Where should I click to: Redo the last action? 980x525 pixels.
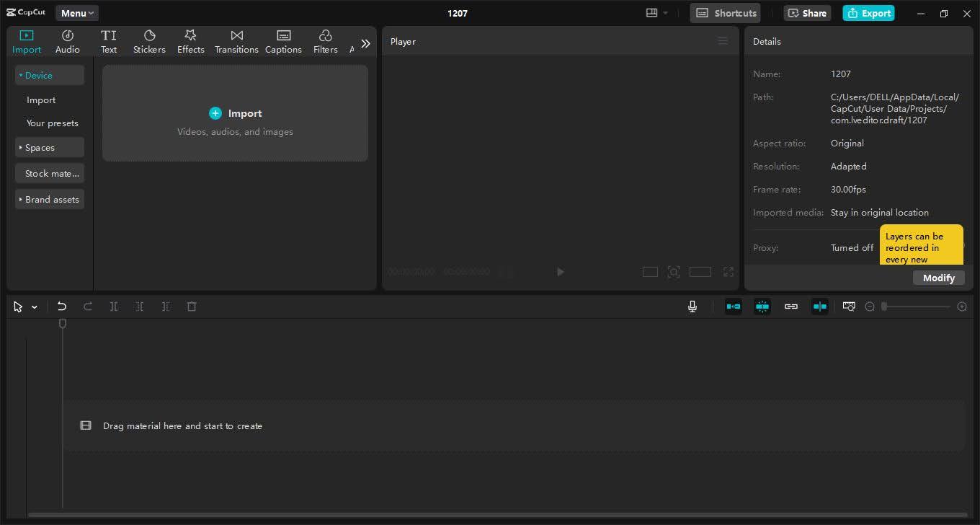click(x=88, y=306)
